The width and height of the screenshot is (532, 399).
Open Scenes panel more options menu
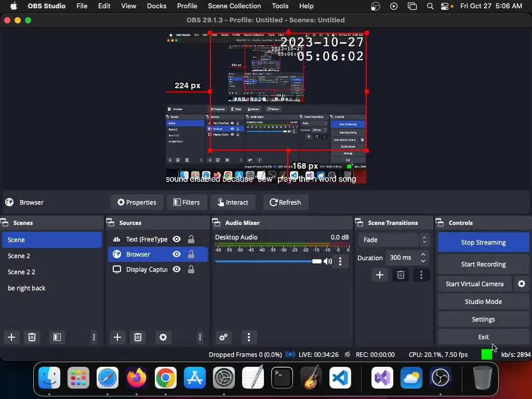[94, 337]
